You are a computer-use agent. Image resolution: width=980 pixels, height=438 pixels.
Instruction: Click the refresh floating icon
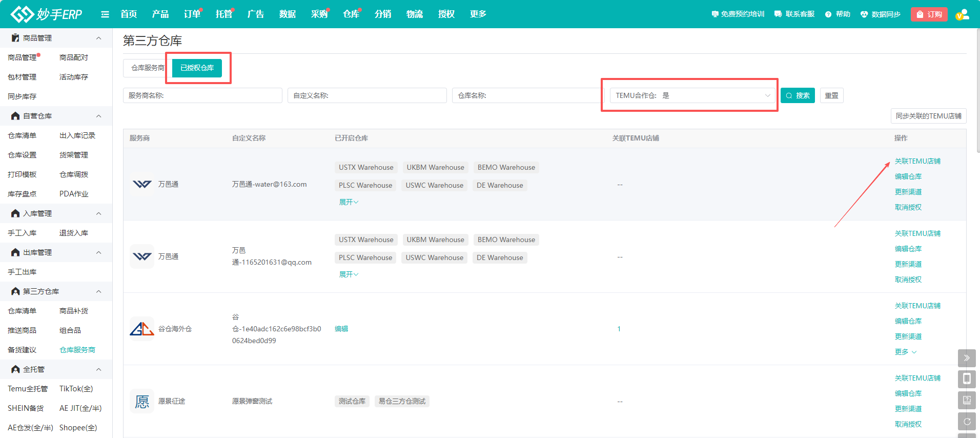coord(967,422)
